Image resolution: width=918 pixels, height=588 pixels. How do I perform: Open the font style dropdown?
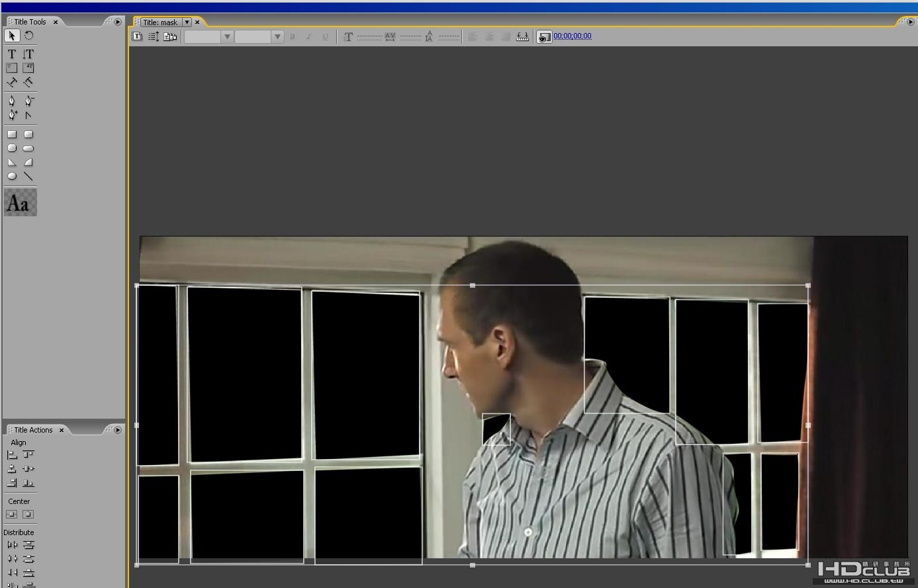tap(259, 36)
